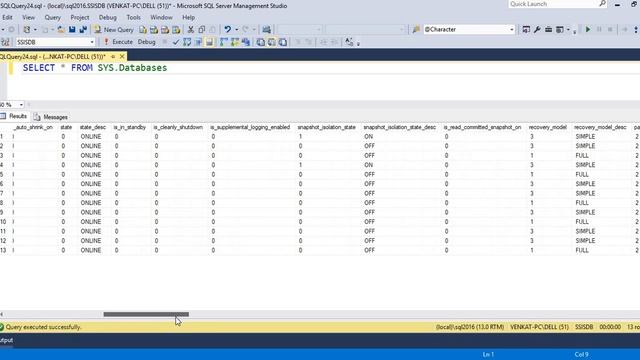Select the Results to Grid icon

(271, 42)
